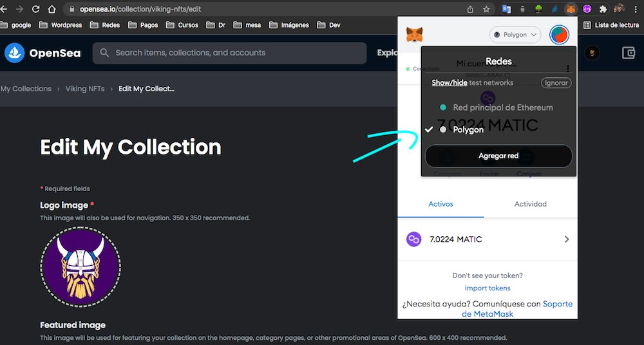This screenshot has height=345, width=644.
Task: Click the gray acorn extension icon
Action: coord(522,9)
